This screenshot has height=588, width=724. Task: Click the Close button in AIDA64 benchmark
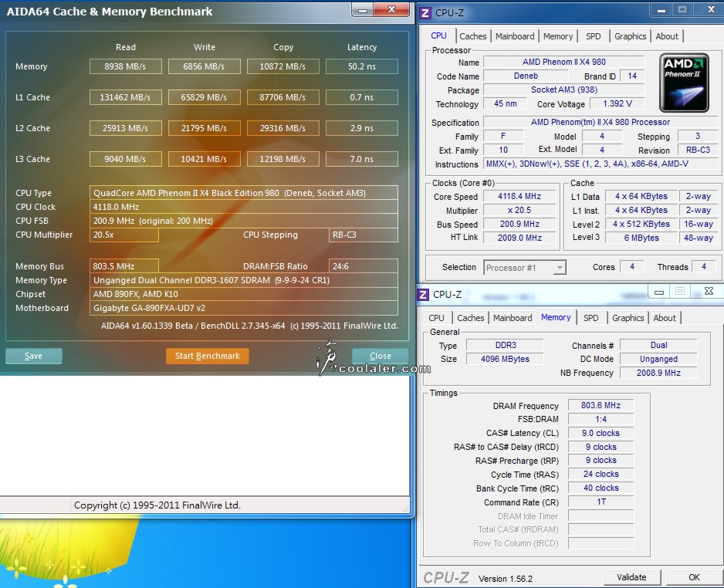[380, 356]
